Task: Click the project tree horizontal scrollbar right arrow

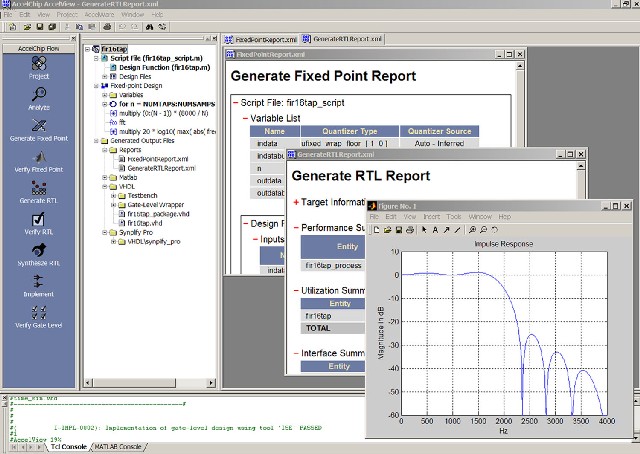Action: pyautogui.click(x=211, y=383)
